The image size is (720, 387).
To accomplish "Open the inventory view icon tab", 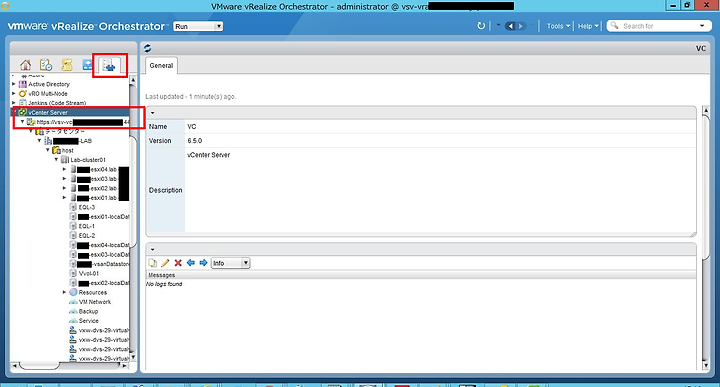I will click(109, 66).
